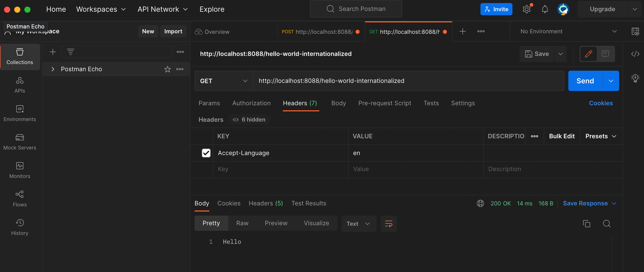Open the Save Response dropdown

pyautogui.click(x=590, y=203)
